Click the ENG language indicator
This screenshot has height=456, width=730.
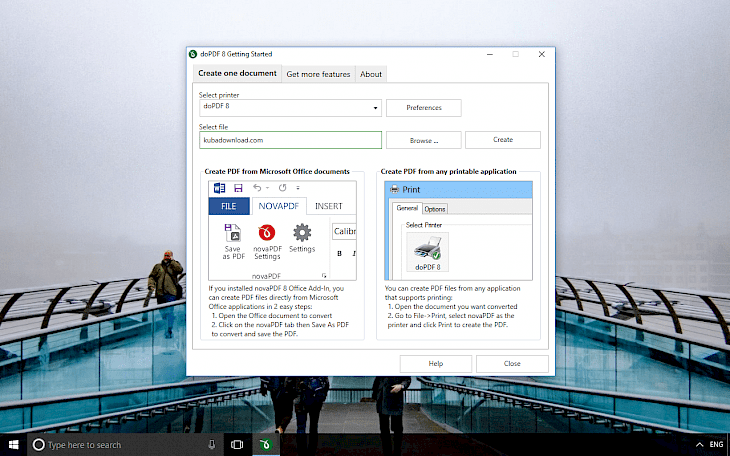[x=716, y=445]
